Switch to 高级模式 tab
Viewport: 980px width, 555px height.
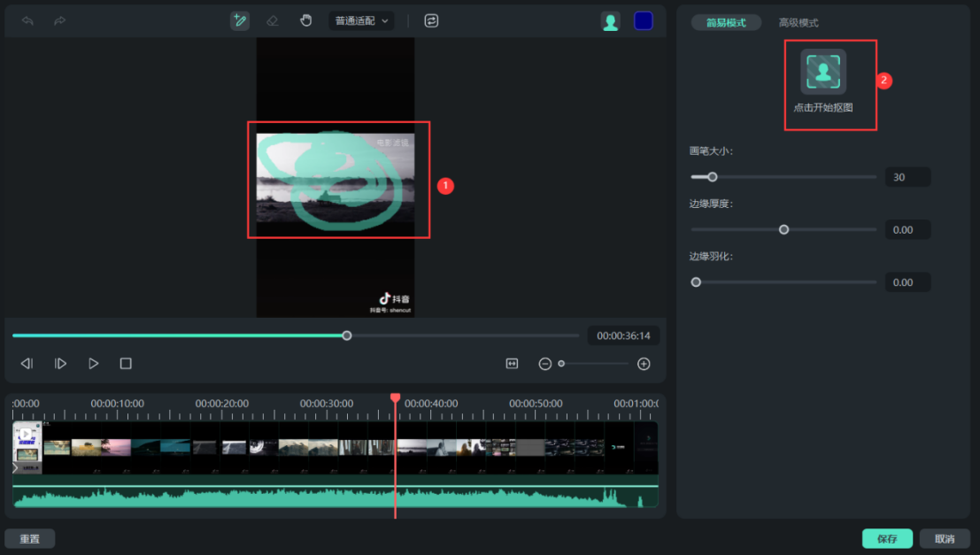point(799,23)
